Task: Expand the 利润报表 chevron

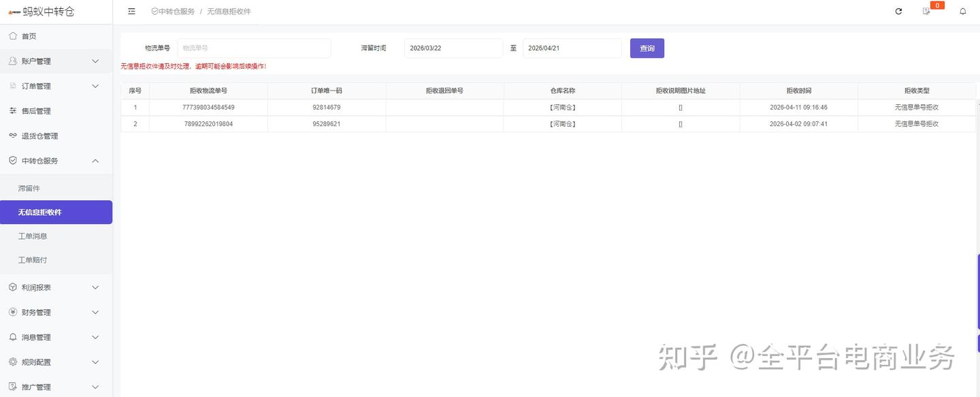Action: click(95, 287)
